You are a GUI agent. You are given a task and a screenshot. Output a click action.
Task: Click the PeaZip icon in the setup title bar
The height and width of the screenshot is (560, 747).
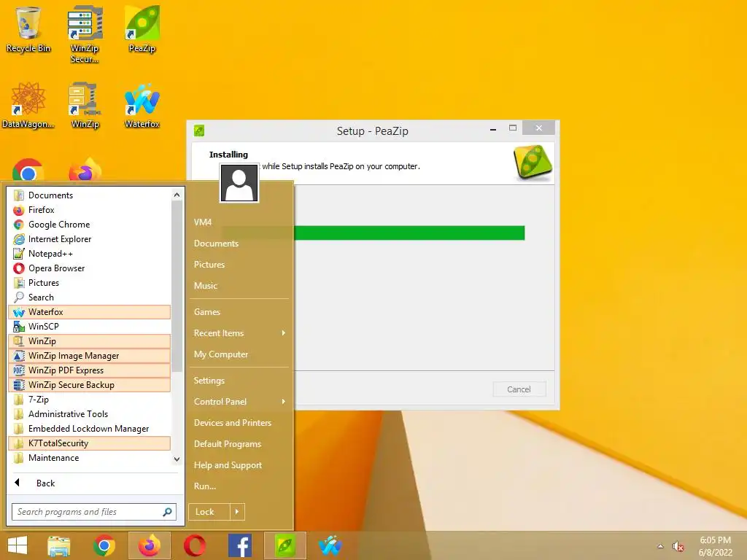pos(199,131)
